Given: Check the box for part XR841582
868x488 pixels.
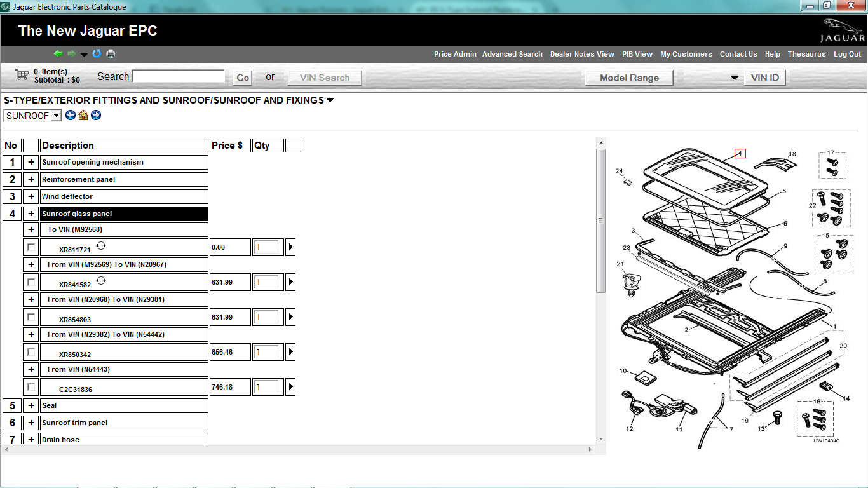Looking at the screenshot, I should coord(31,282).
